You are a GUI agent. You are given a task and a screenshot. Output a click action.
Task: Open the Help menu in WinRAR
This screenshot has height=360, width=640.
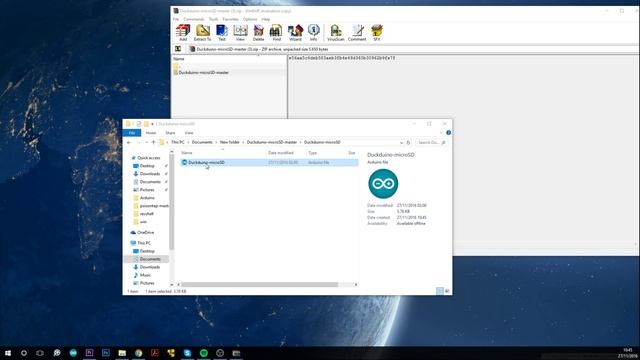pos(266,19)
